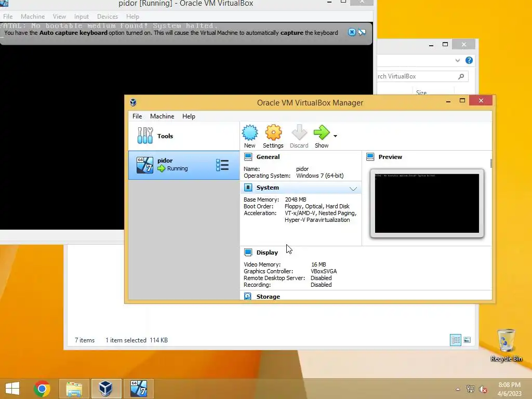Open the Show button dropdown arrow
The width and height of the screenshot is (532, 399).
coord(335,136)
